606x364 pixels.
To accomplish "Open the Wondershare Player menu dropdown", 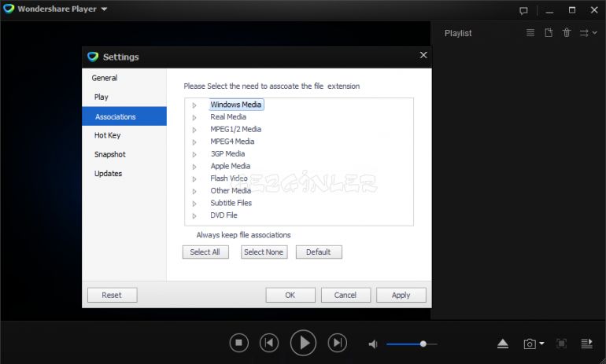I will (x=104, y=9).
